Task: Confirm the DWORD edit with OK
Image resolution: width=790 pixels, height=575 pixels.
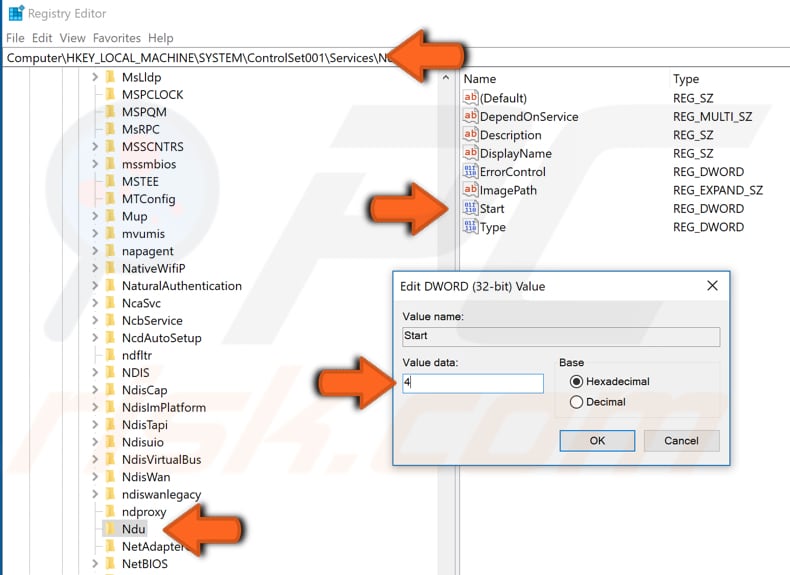Action: tap(597, 440)
